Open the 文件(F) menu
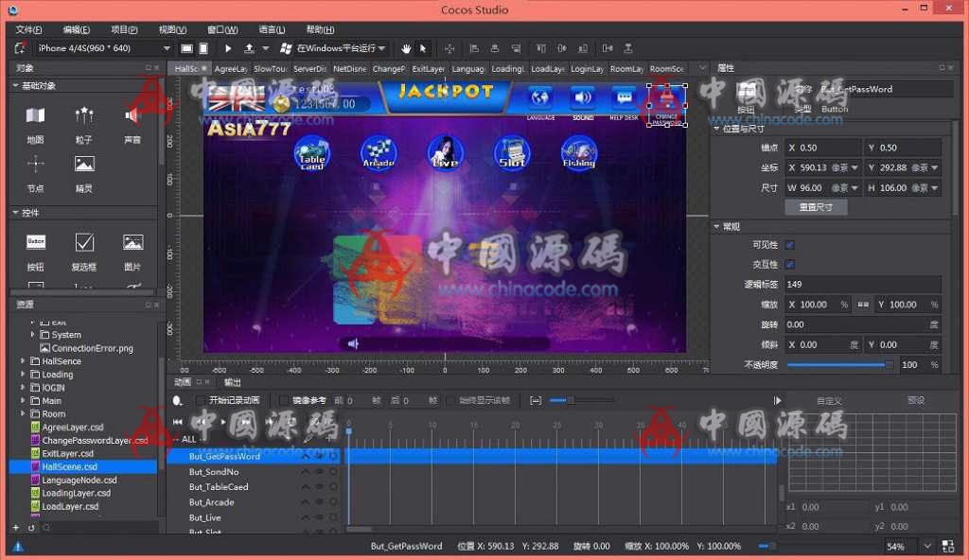 tap(28, 29)
